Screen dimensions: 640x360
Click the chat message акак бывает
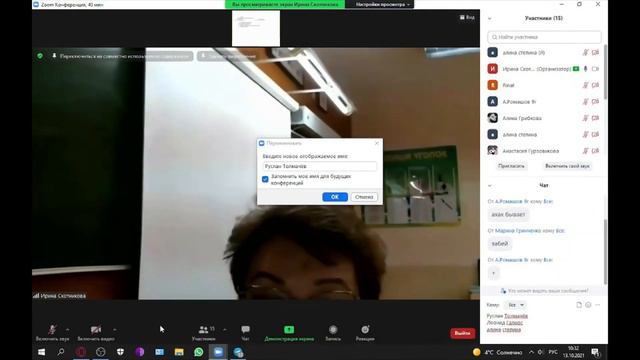click(x=508, y=215)
